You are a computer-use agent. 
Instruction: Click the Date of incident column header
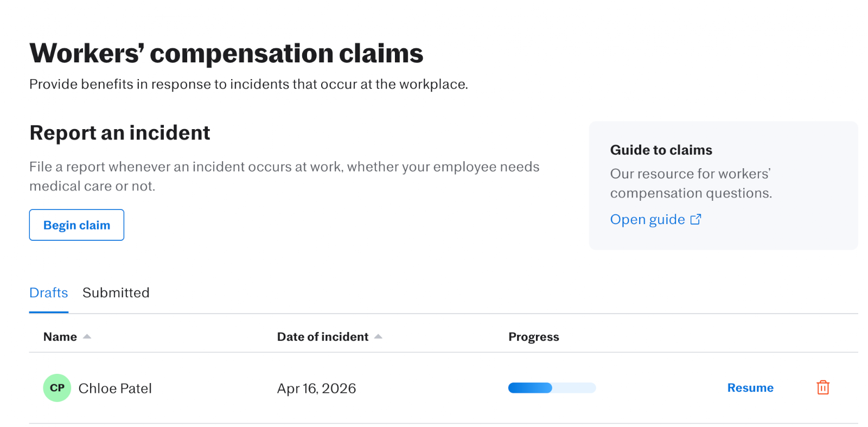click(322, 337)
